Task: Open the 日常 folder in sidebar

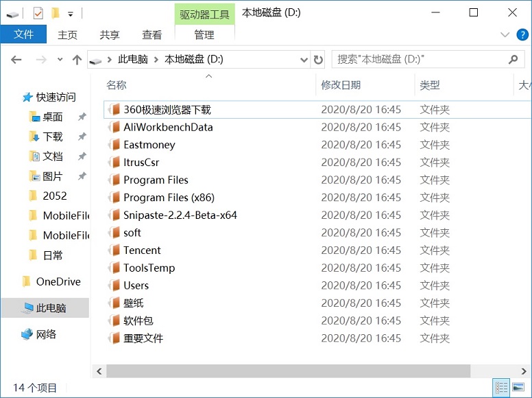Action: [x=46, y=255]
